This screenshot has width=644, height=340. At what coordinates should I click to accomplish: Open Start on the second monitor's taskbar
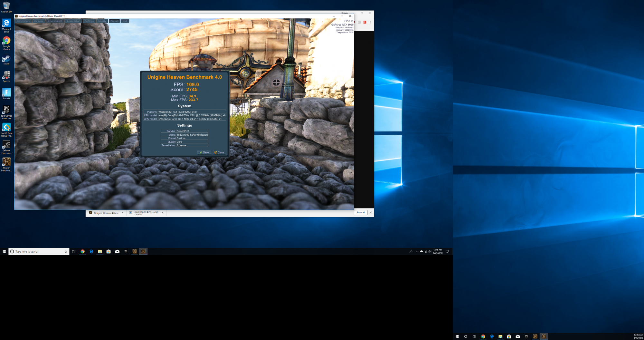[x=457, y=336]
